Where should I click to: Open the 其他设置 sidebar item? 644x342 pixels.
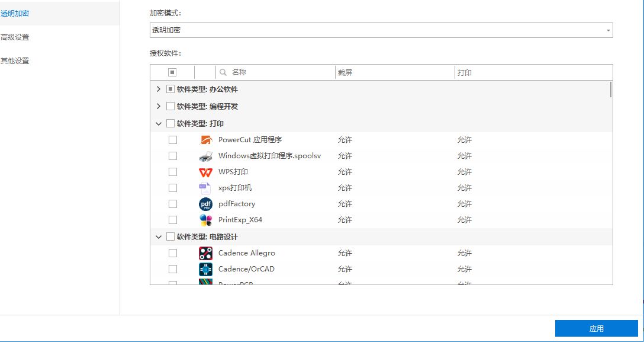pyautogui.click(x=15, y=61)
